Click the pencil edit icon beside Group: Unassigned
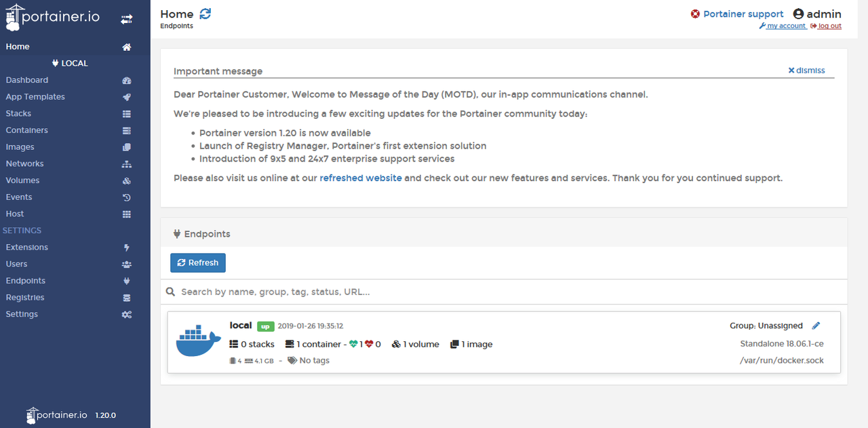This screenshot has height=428, width=868. 816,326
